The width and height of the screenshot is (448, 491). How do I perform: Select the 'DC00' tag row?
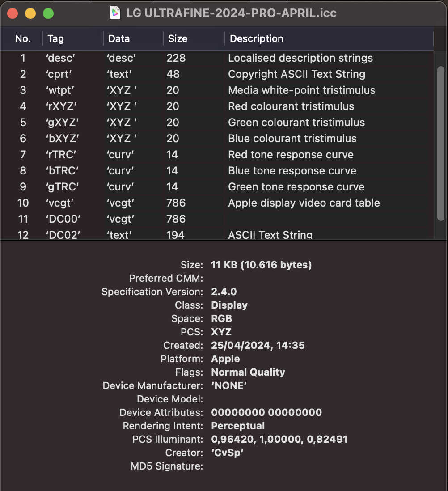[x=215, y=219]
